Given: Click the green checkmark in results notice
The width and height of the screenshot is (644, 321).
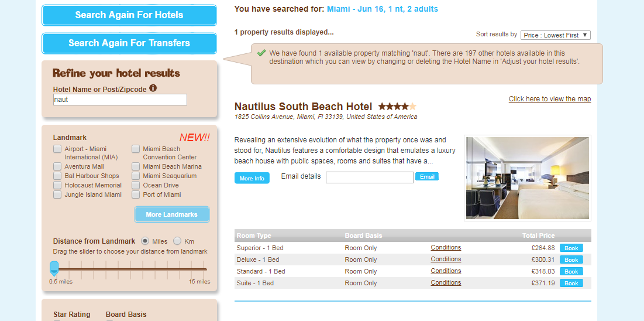Looking at the screenshot, I should click(x=261, y=53).
